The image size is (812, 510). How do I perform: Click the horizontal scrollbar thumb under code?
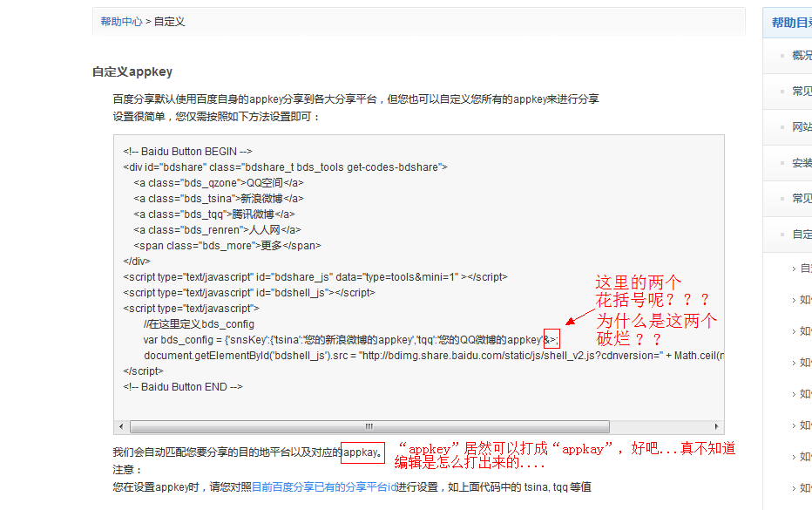(x=369, y=427)
